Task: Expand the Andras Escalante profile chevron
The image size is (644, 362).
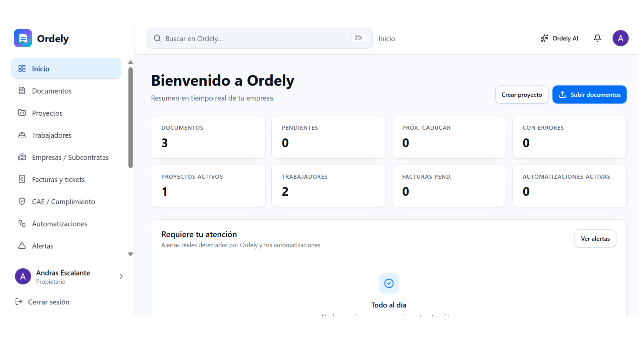Action: [x=121, y=276]
